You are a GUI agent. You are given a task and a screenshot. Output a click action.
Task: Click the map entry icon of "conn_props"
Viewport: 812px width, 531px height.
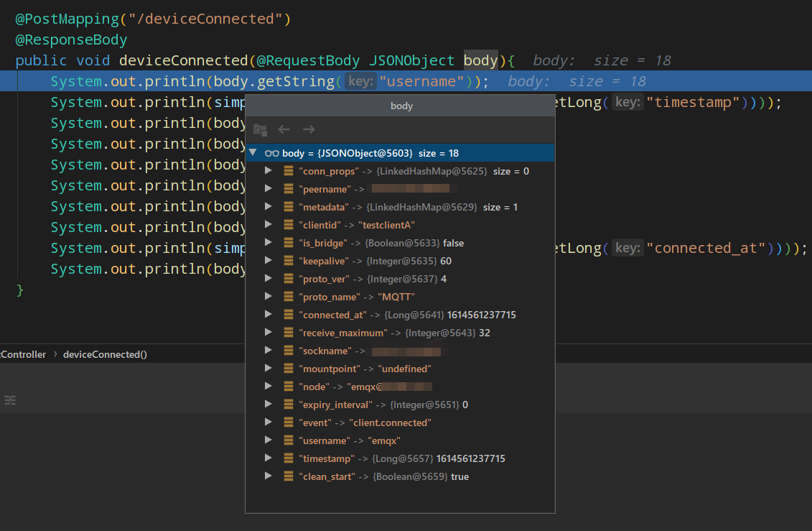[x=289, y=171]
